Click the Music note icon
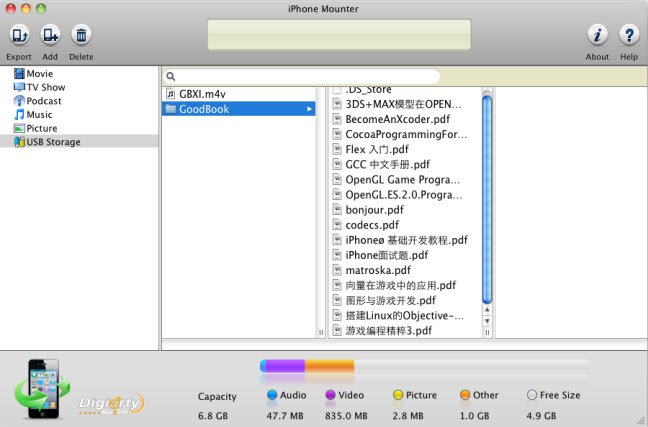648x427 pixels. click(x=19, y=115)
